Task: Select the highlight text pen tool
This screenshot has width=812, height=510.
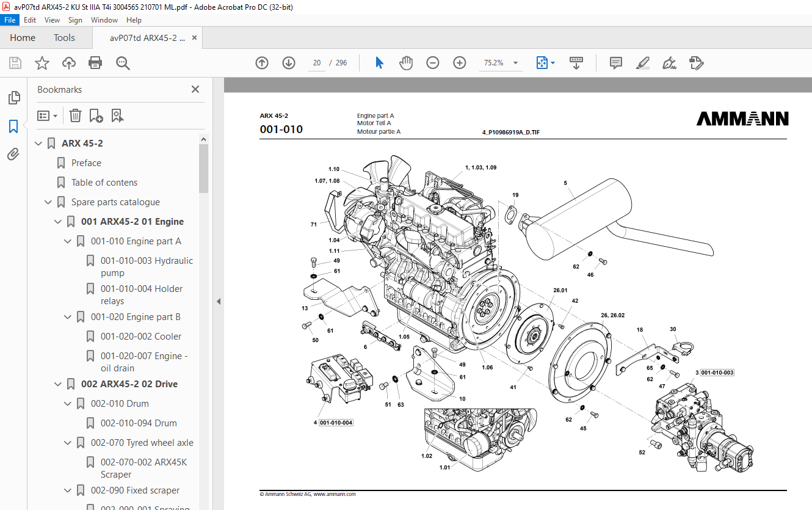Action: click(642, 63)
